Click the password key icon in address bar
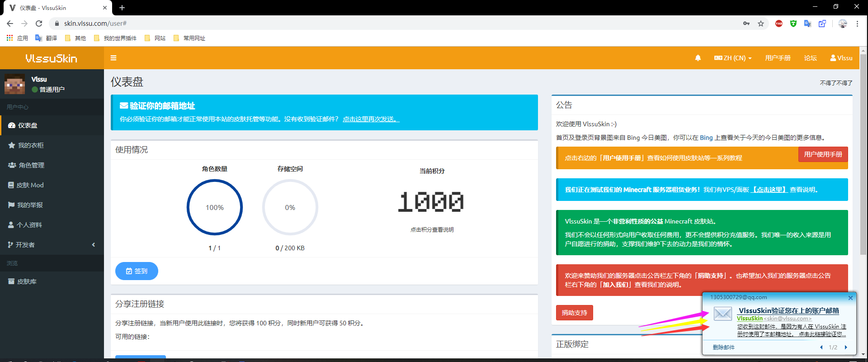 click(x=746, y=24)
